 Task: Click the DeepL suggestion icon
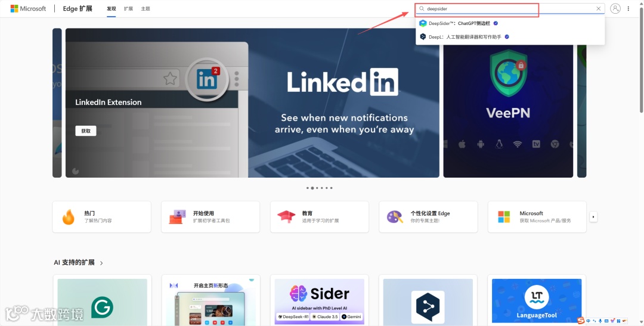pos(423,37)
